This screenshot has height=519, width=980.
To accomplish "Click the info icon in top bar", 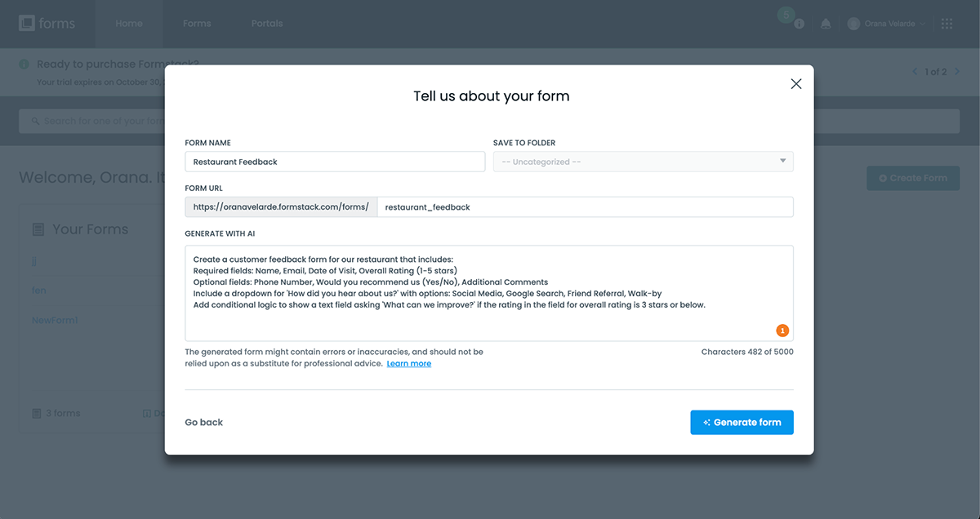I will 800,24.
